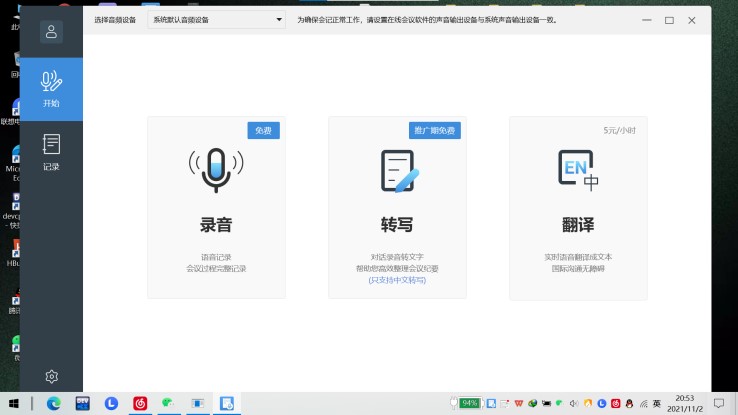738x415 pixels.
Task: Click the 推广期免费 badge on 转写 card
Action: (434, 130)
